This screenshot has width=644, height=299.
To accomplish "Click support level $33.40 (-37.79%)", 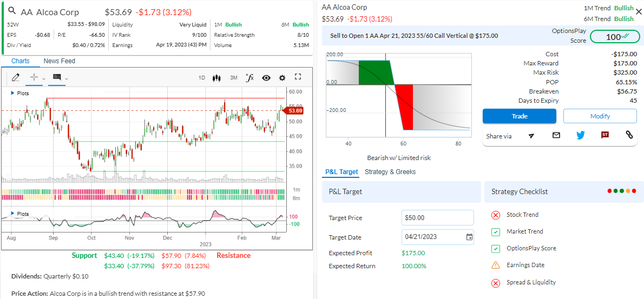I will (129, 265).
